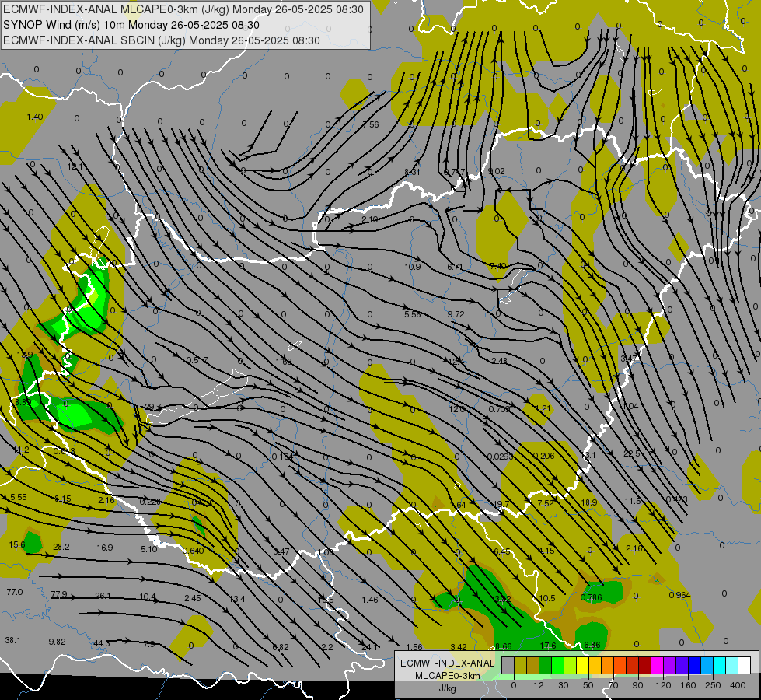This screenshot has width=761, height=700.
Task: Click the map value 13.9
Action: point(25,355)
